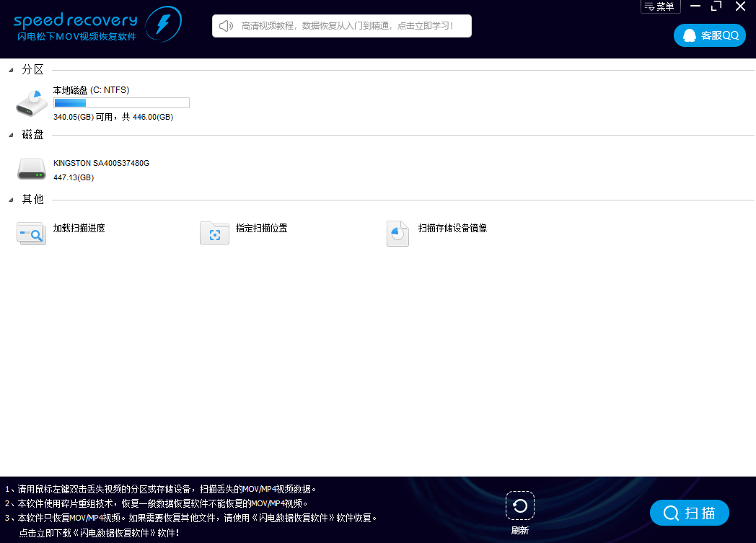Download 闪电数据恢复软件 via bottom link
Screen dimensions: 756x543
[99, 533]
